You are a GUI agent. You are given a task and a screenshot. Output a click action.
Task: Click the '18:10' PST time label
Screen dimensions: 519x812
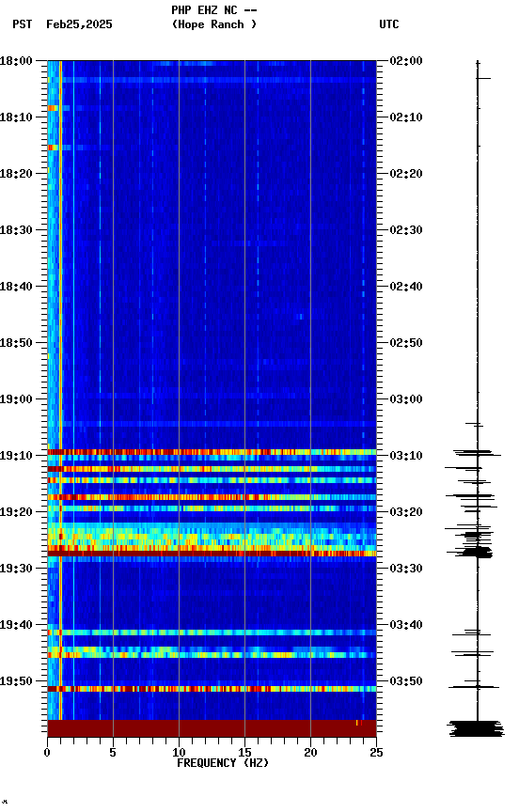pos(16,117)
